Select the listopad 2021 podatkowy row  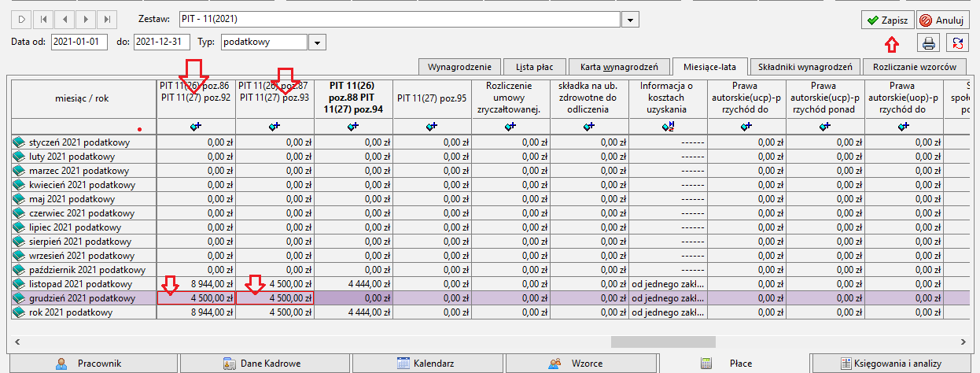point(488,284)
